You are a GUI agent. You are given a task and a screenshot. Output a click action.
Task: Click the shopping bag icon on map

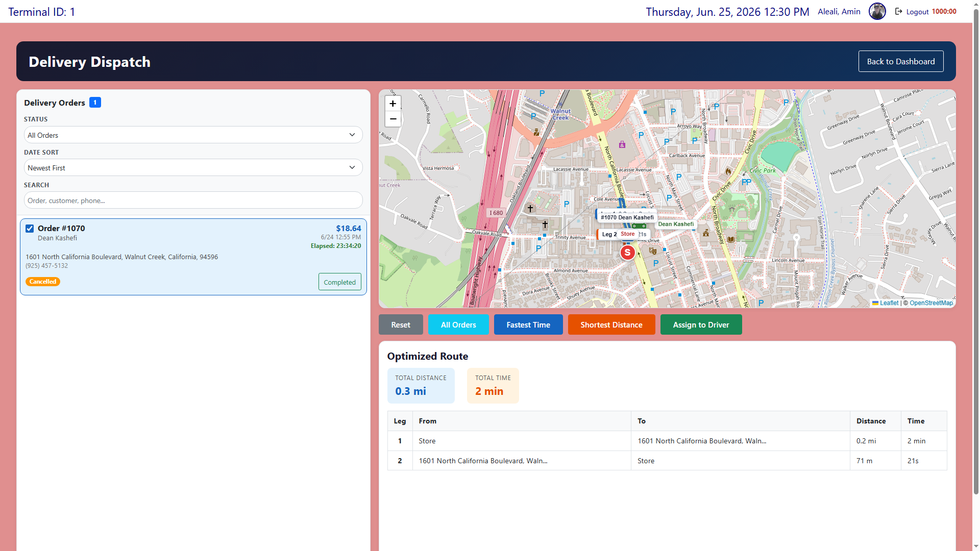(x=622, y=144)
